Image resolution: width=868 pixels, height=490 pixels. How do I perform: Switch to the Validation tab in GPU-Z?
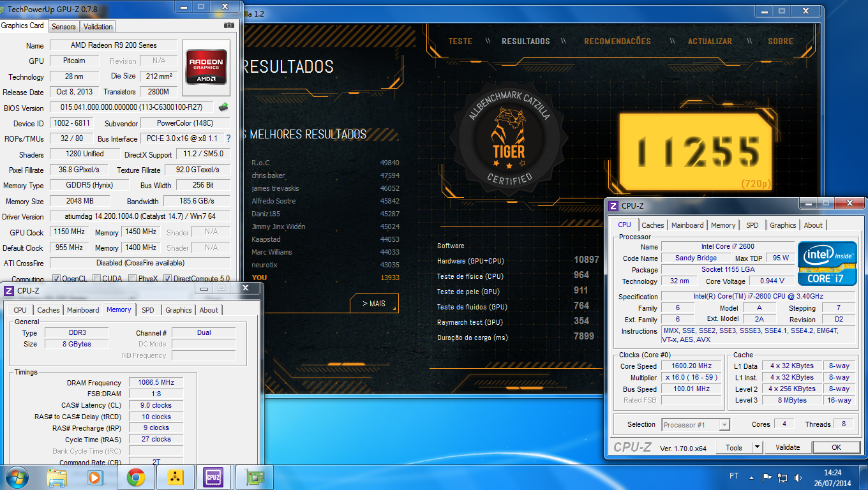(98, 26)
